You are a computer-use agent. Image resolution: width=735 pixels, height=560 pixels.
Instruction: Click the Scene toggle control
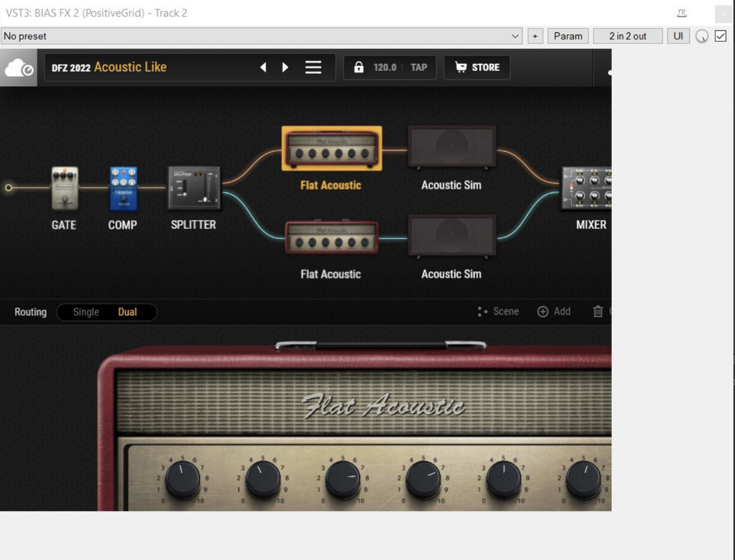(498, 311)
